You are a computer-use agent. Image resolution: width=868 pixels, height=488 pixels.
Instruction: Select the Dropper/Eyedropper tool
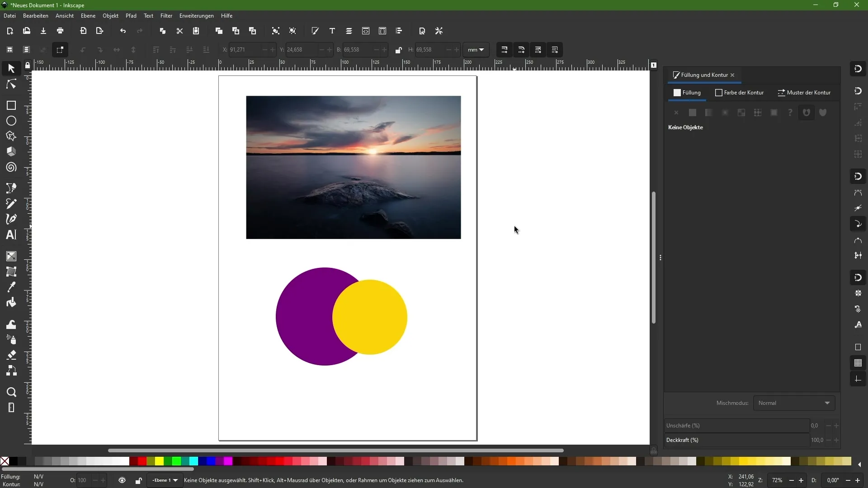point(11,288)
